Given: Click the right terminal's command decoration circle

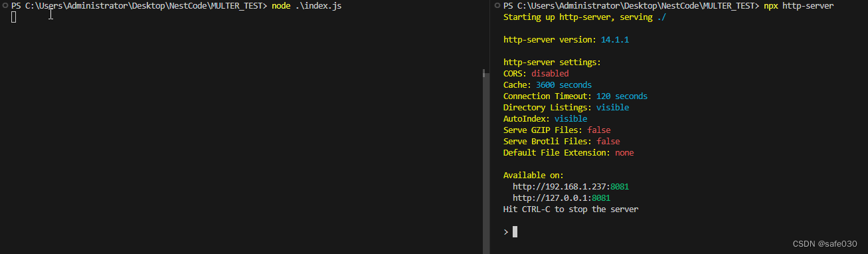Looking at the screenshot, I should (x=496, y=5).
